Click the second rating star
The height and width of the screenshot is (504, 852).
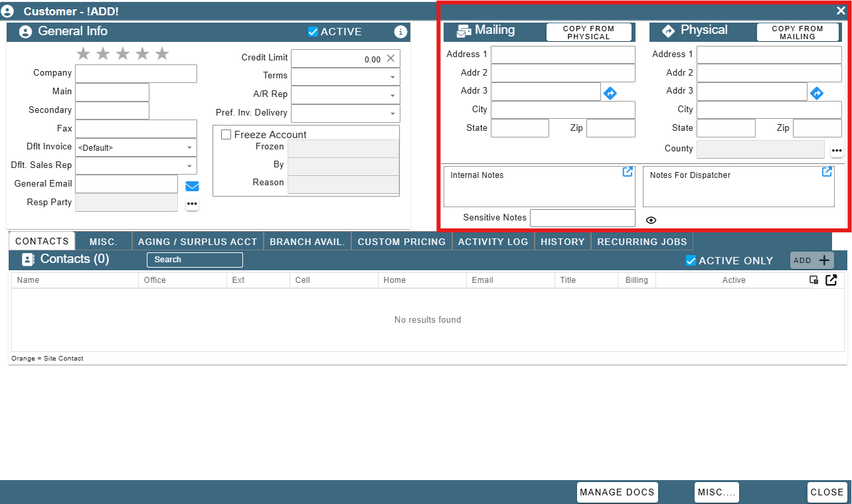coord(103,54)
